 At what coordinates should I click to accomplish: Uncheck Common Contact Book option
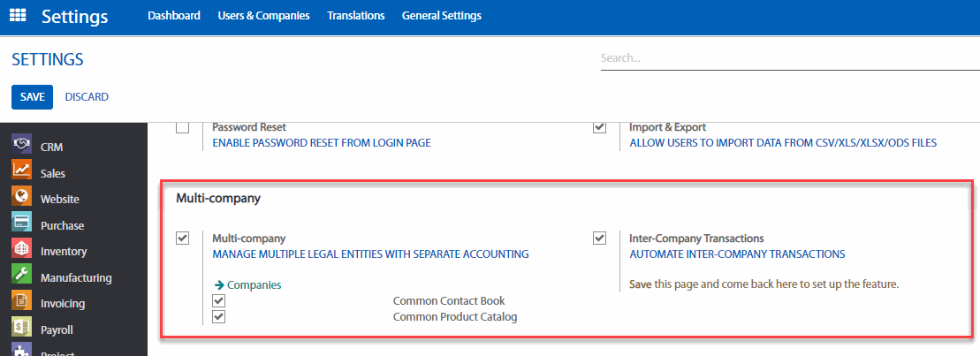point(219,301)
